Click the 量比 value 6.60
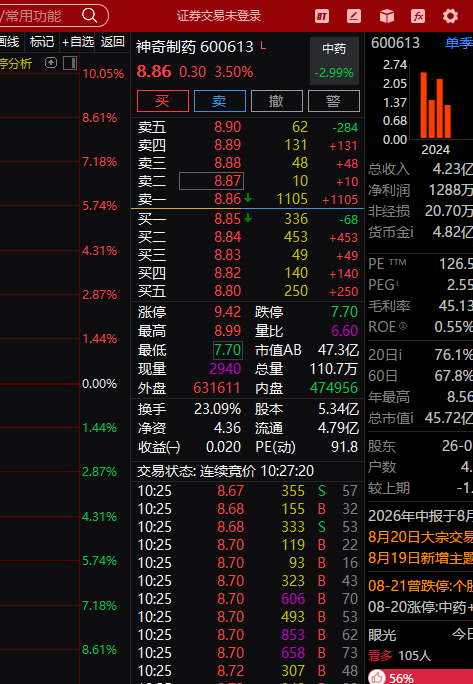The image size is (473, 684). point(344,331)
